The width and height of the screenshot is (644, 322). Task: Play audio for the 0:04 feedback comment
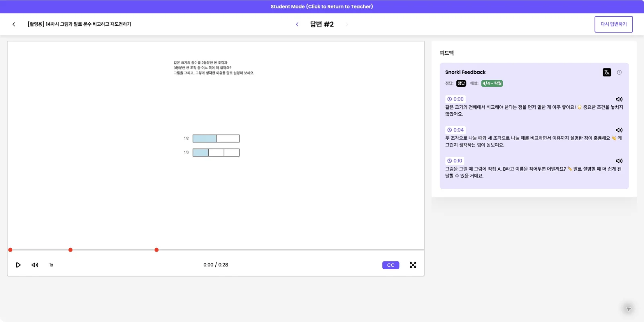coord(619,130)
